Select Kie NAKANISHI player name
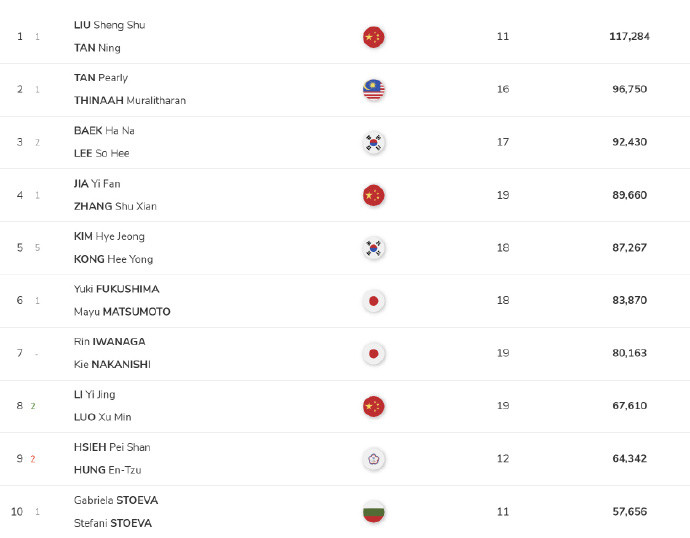690x538 pixels. click(x=112, y=365)
